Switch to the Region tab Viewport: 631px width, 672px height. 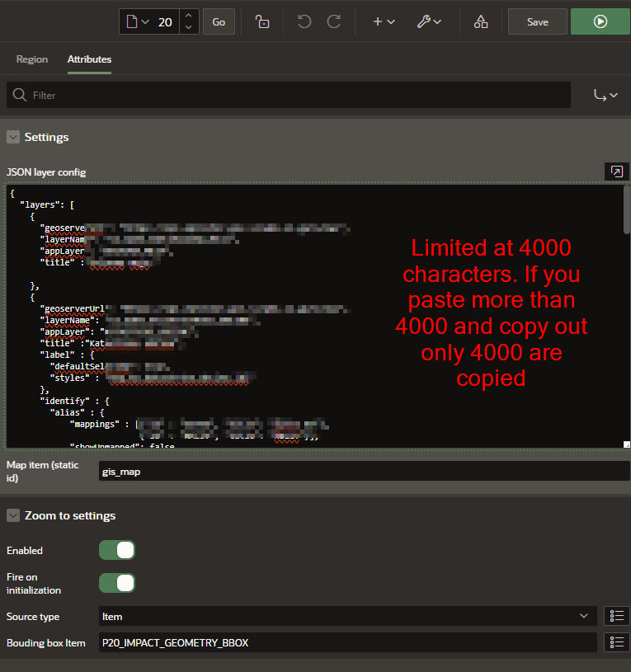click(32, 59)
